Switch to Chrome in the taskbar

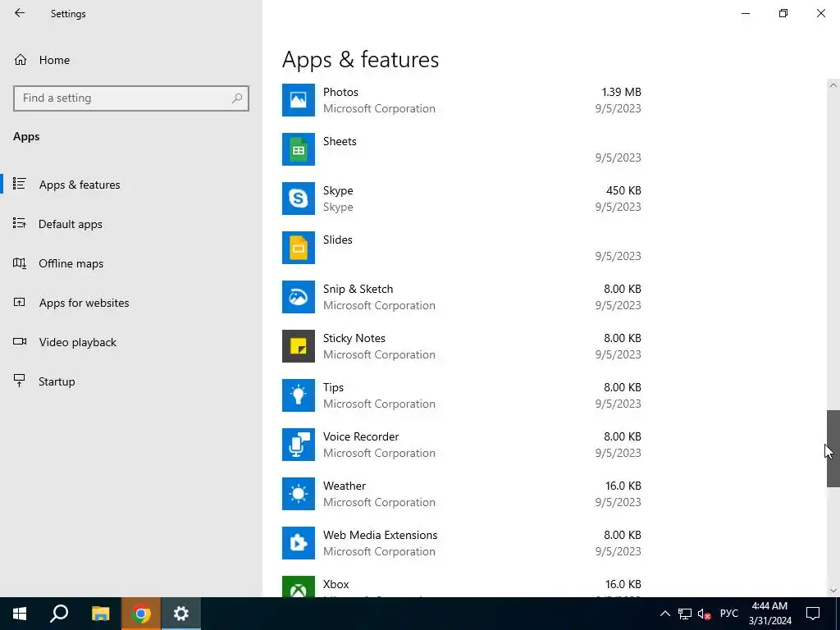tap(141, 614)
